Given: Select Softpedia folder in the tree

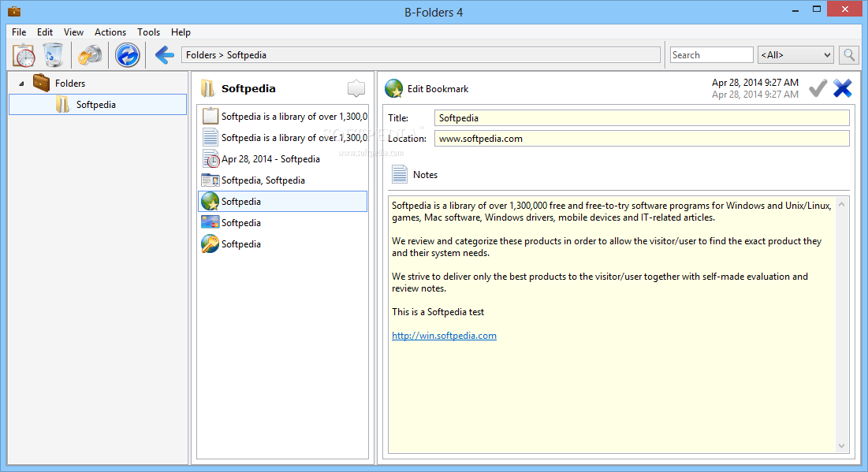Looking at the screenshot, I should coord(98,105).
